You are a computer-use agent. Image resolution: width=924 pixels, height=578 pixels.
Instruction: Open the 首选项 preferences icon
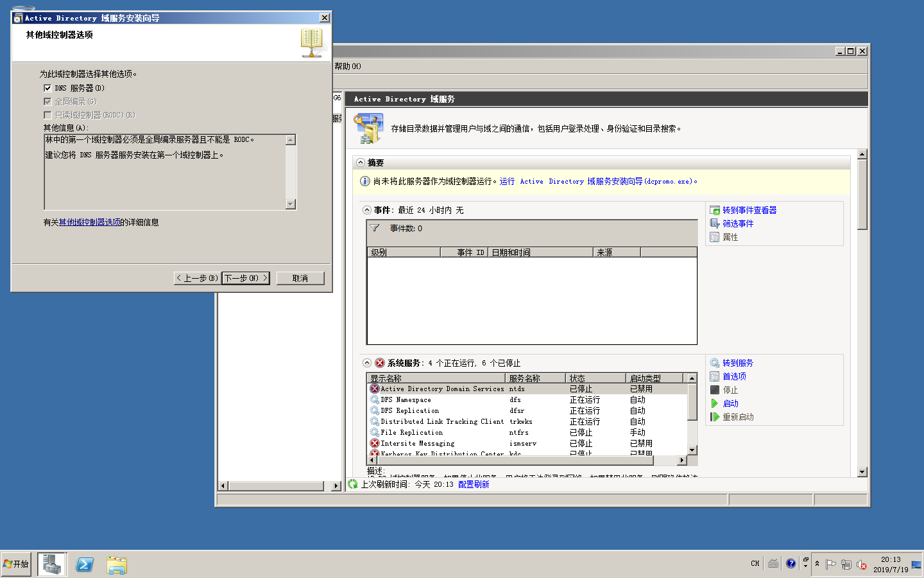coord(714,377)
